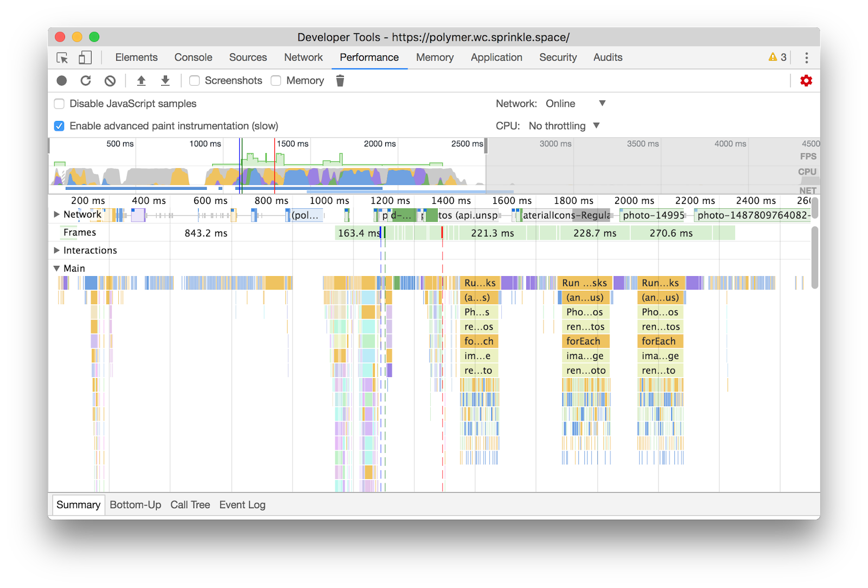This screenshot has height=588, width=868.
Task: Reload page and record a profile
Action: (x=86, y=80)
